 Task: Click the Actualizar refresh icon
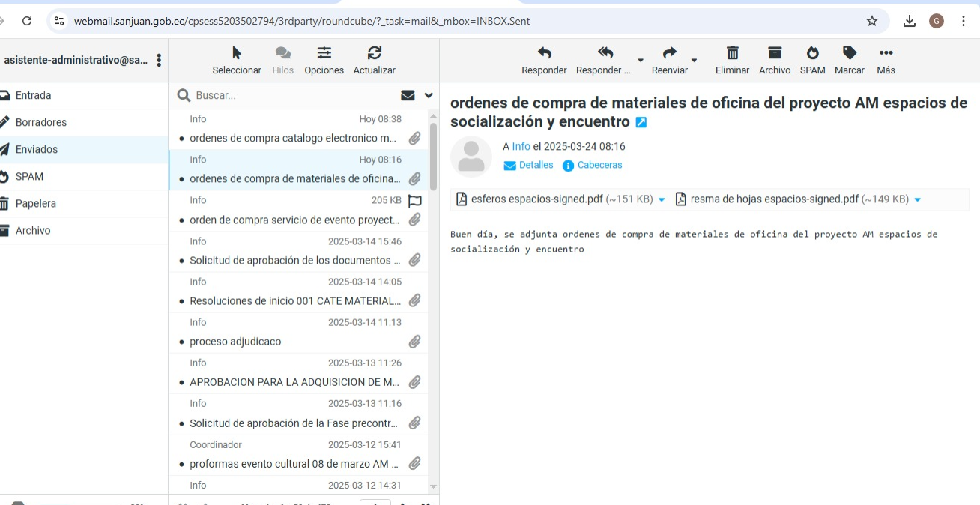(x=374, y=53)
